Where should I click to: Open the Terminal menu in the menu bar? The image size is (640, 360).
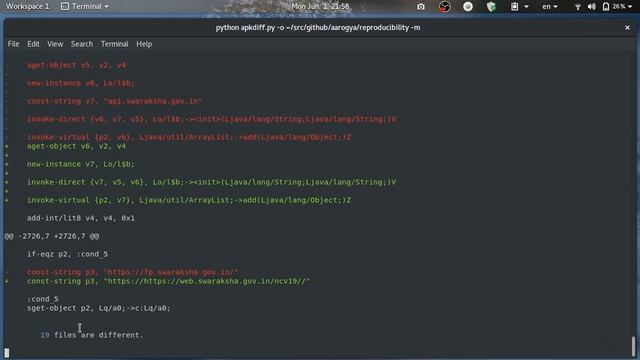[115, 44]
